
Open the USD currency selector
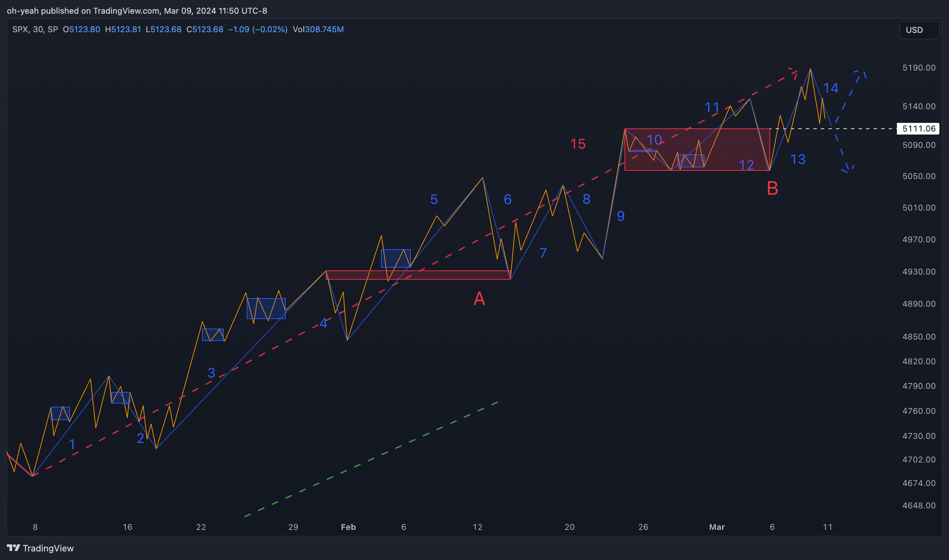tap(919, 30)
